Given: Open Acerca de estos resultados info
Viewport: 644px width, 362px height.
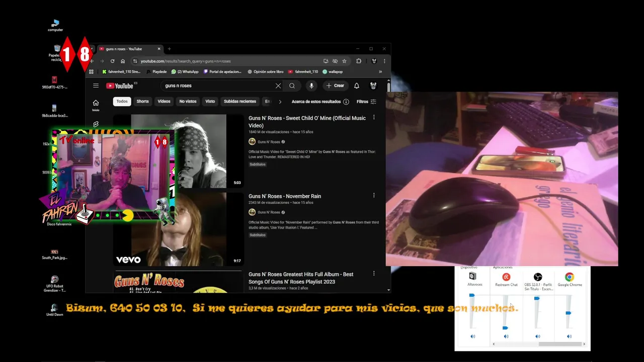Looking at the screenshot, I should tap(320, 102).
